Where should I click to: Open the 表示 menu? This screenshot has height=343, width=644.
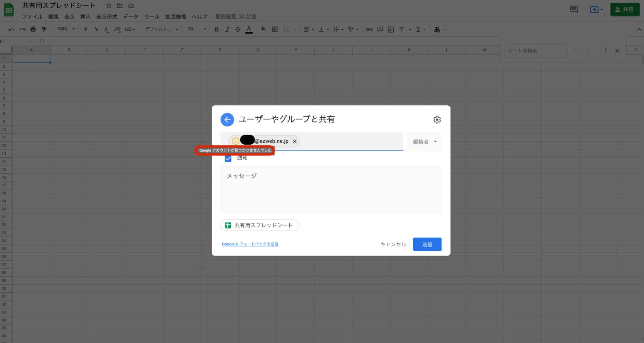tap(69, 16)
